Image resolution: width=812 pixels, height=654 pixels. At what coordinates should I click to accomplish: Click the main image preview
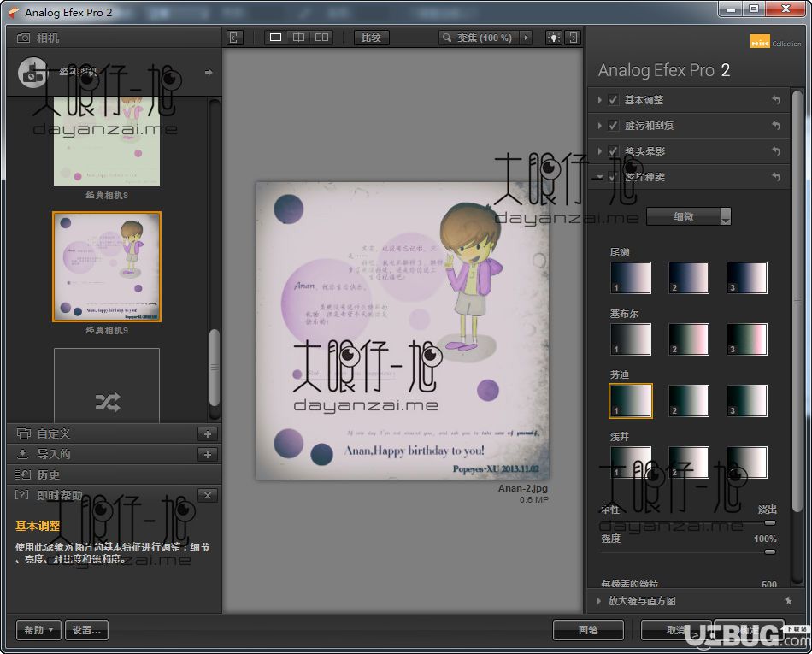(403, 330)
